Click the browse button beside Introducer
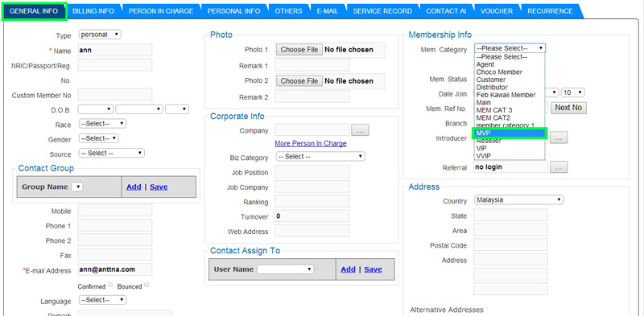The height and width of the screenshot is (316, 644). click(559, 138)
